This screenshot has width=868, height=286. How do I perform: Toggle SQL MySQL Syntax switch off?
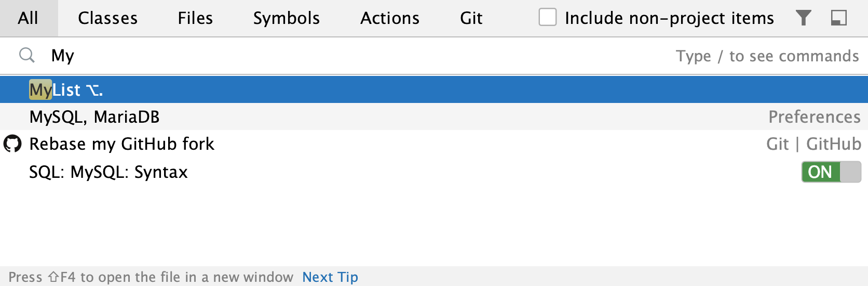tap(831, 172)
